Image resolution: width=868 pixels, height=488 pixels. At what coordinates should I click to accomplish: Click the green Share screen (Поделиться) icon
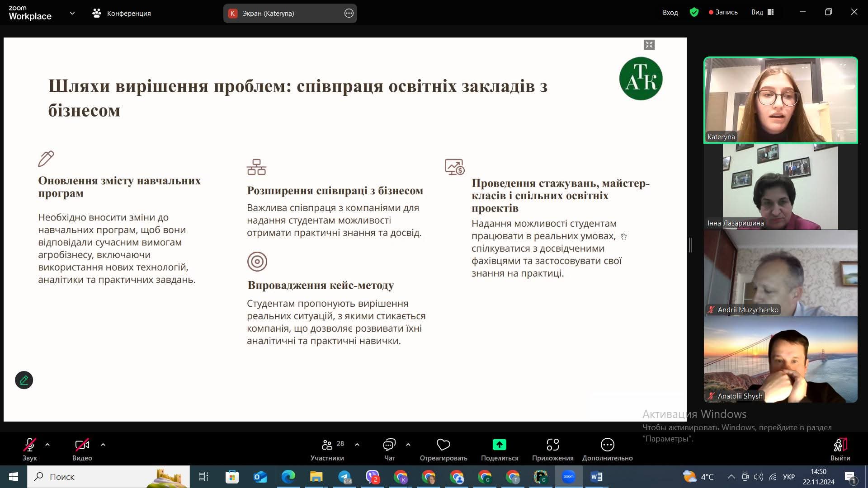click(499, 445)
